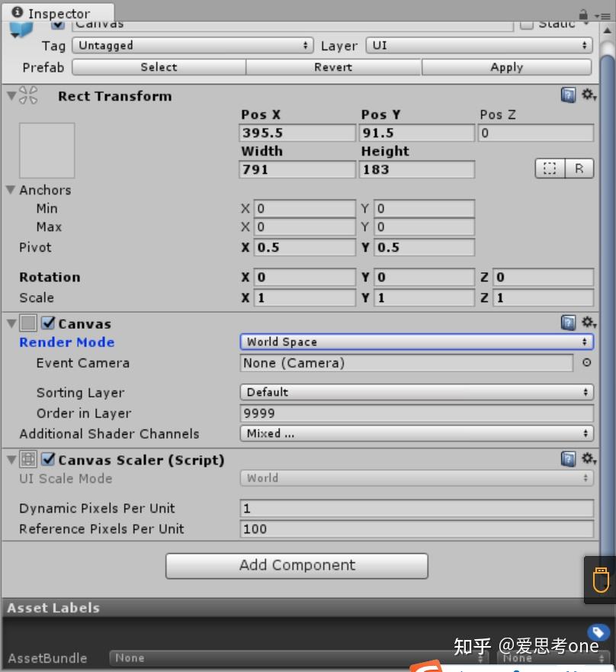Open Canvas component help reference icon

tap(568, 323)
